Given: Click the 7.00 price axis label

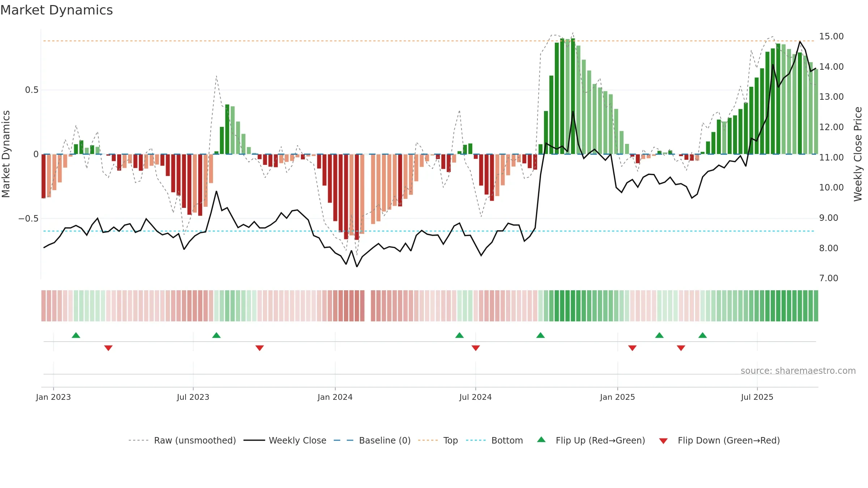Looking at the screenshot, I should click(x=829, y=278).
